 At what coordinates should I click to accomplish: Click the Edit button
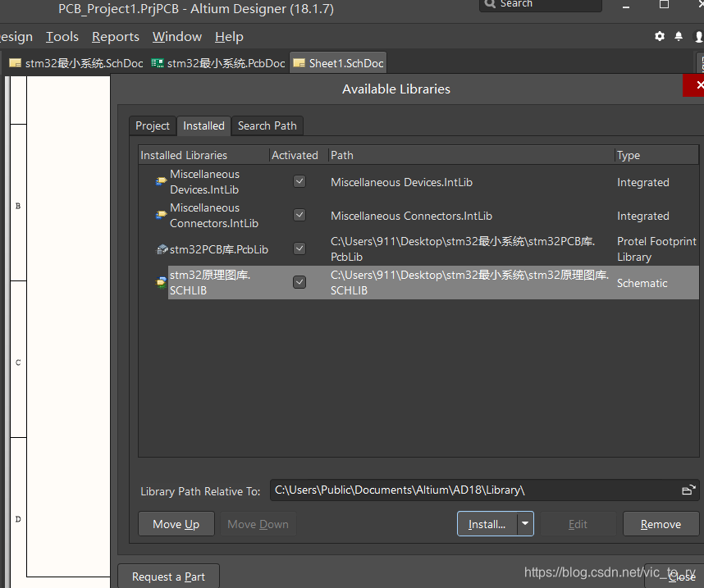[578, 524]
